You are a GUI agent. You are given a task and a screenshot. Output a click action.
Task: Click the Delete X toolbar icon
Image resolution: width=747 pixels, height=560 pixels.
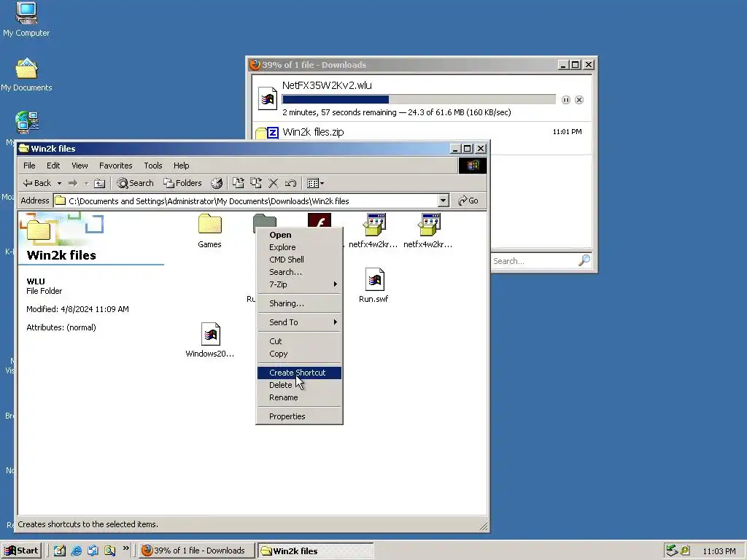click(x=273, y=183)
